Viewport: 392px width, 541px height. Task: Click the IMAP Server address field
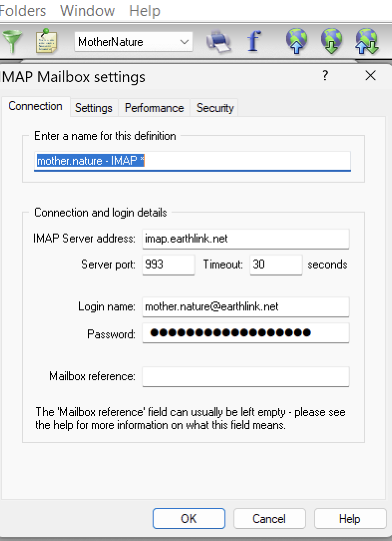pos(245,239)
